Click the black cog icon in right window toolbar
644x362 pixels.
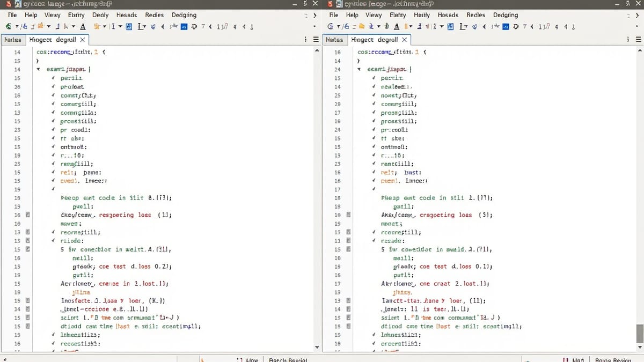pyautogui.click(x=516, y=27)
